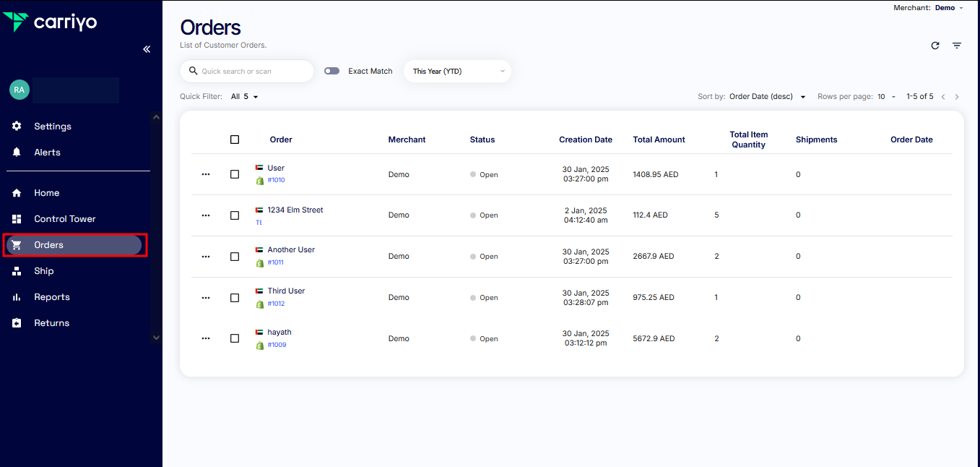Click the Total Amount column header
Viewport: 980px width, 467px height.
[659, 140]
